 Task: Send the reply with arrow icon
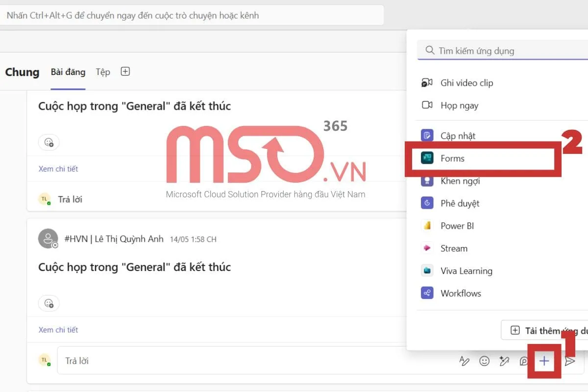(570, 361)
